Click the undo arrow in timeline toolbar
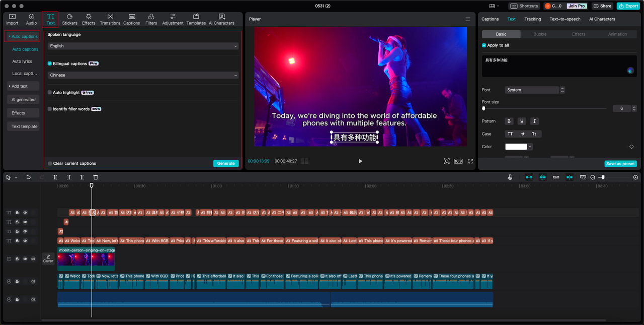This screenshot has width=644, height=325. coord(29,177)
